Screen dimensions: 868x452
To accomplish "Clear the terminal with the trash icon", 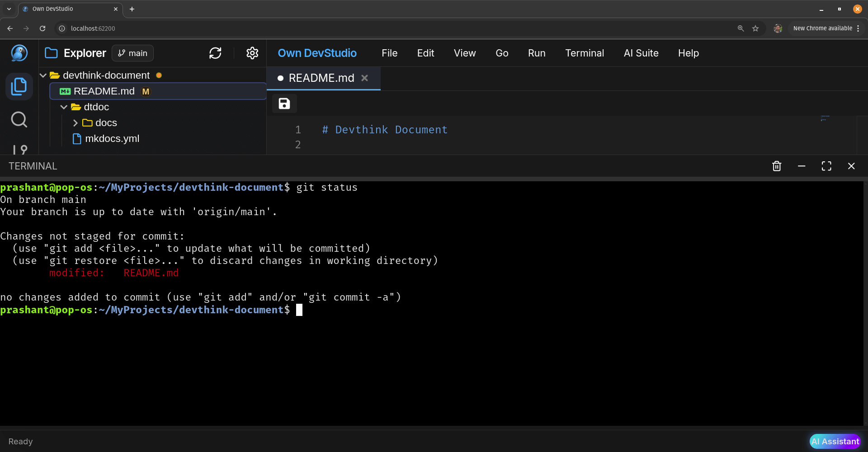I will click(x=777, y=166).
